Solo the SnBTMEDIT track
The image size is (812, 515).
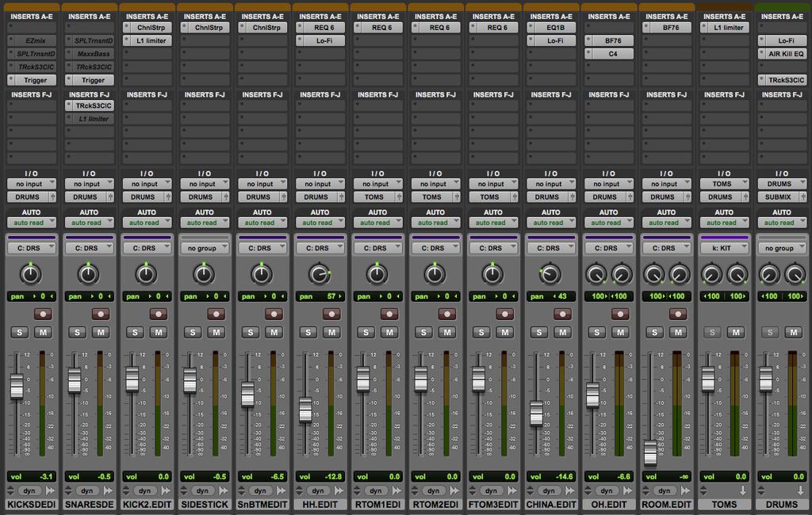click(251, 333)
